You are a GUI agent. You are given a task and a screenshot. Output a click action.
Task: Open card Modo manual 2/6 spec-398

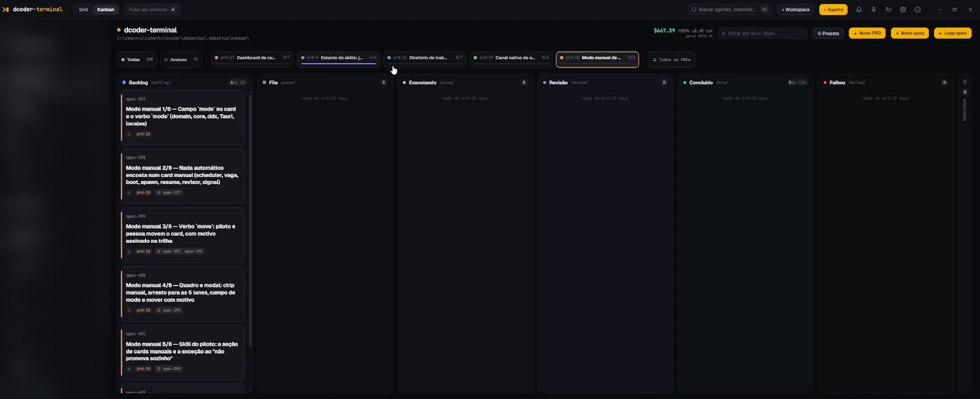182,176
